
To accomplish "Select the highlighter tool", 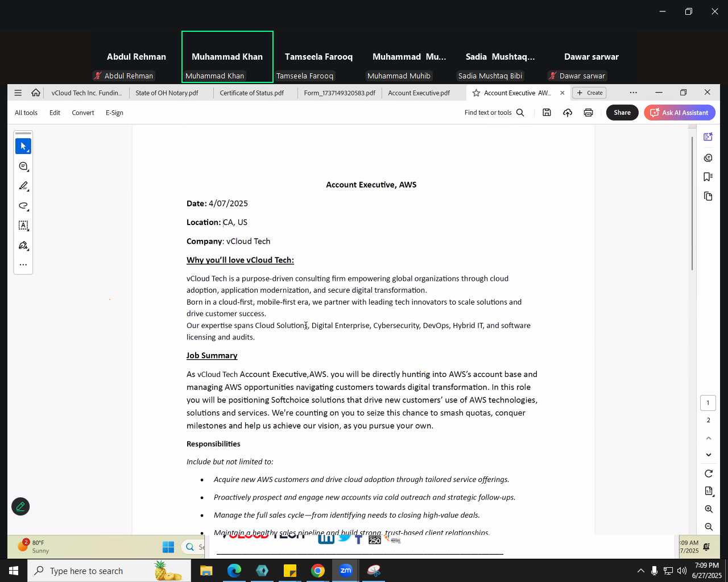I will point(23,186).
